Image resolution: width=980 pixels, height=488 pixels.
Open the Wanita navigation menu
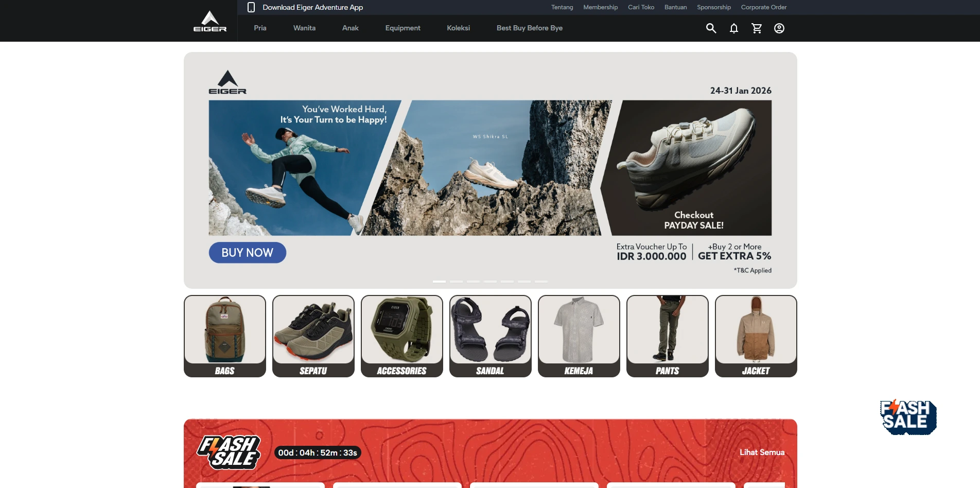coord(304,28)
